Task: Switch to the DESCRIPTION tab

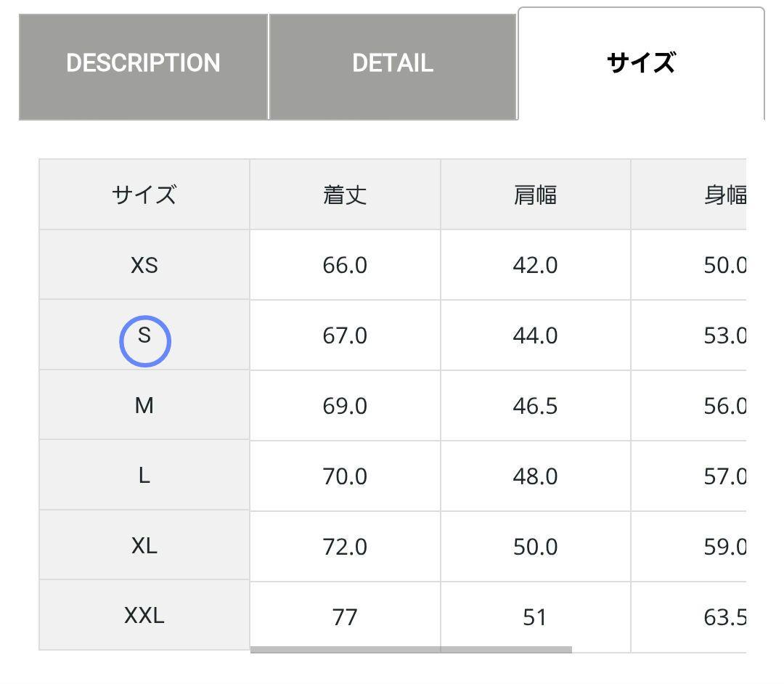Action: (x=143, y=64)
